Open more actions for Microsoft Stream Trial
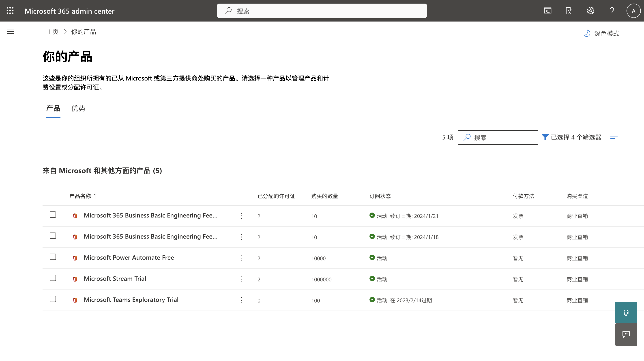 tap(241, 279)
